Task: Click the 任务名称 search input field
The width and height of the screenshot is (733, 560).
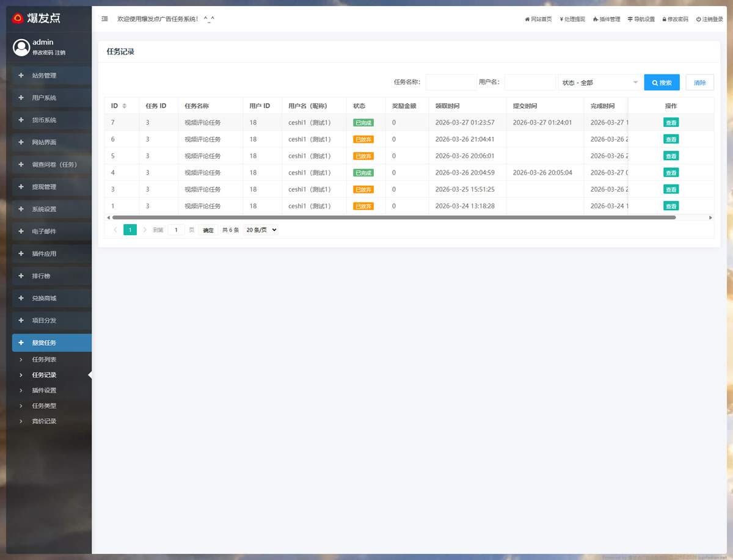Action: coord(451,82)
